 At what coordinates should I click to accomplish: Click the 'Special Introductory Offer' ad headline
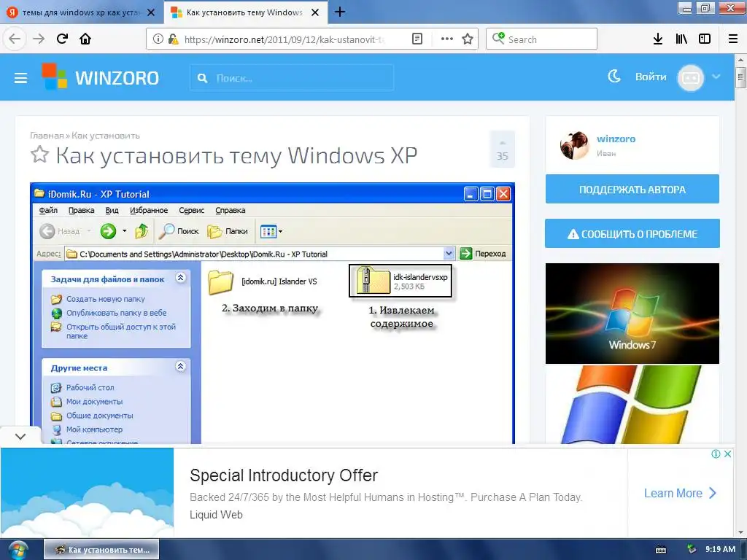(x=284, y=475)
